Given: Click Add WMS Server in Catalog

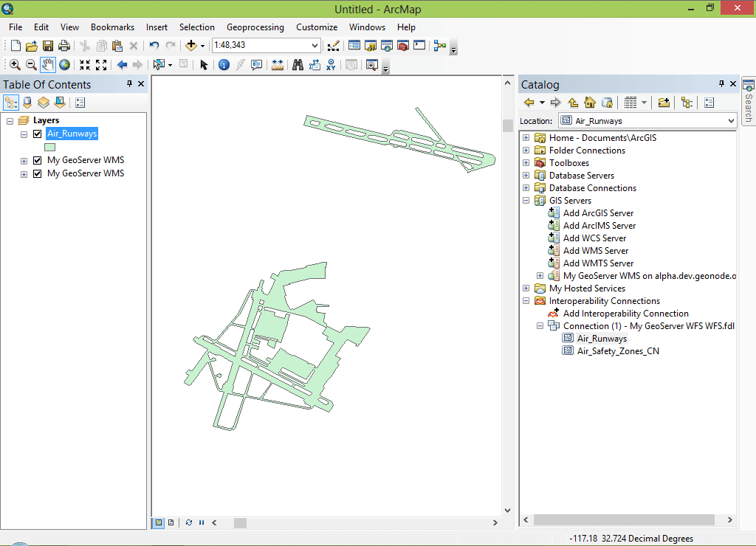Looking at the screenshot, I should (596, 251).
